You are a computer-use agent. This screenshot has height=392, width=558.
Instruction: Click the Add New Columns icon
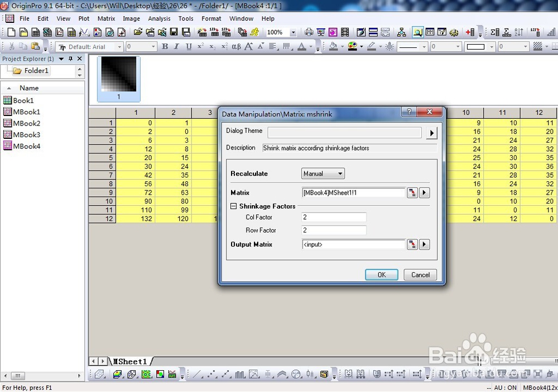(470, 32)
